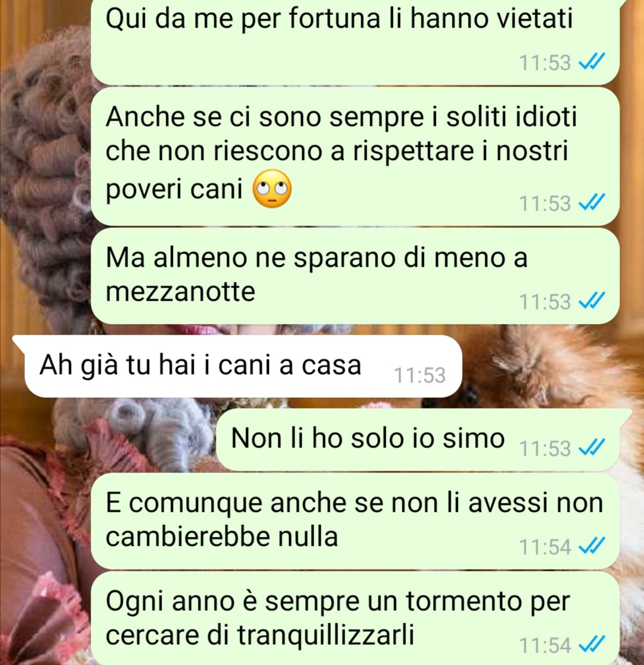This screenshot has width=644, height=665.
Task: Tap double-check ticks on "mezzanotte" message
Action: point(592,301)
